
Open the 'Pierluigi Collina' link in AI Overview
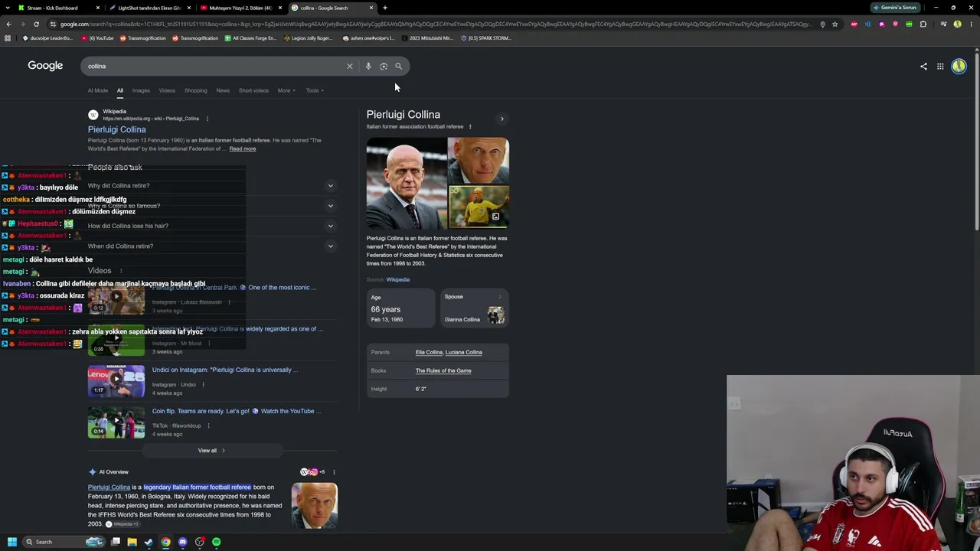point(109,487)
